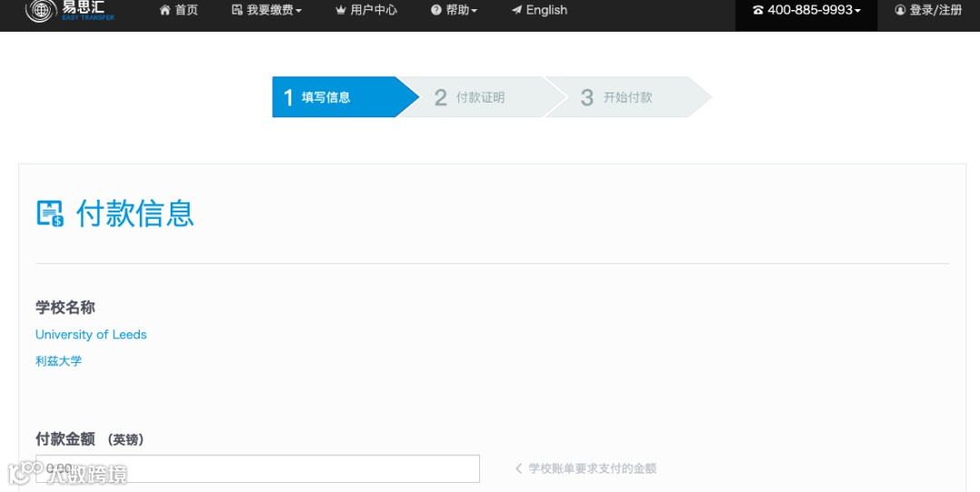Click the 易思汇 Easy Transfer logo
The height and width of the screenshot is (492, 980).
point(70,10)
